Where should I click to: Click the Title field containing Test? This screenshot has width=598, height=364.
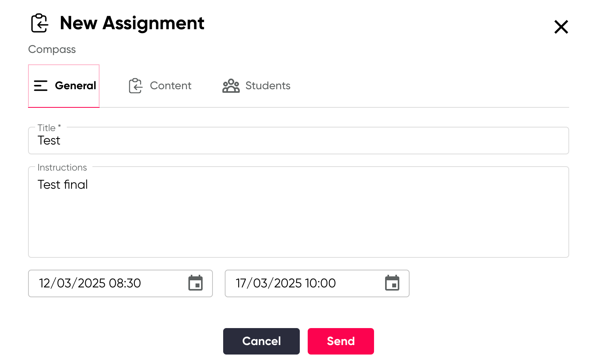tap(298, 141)
